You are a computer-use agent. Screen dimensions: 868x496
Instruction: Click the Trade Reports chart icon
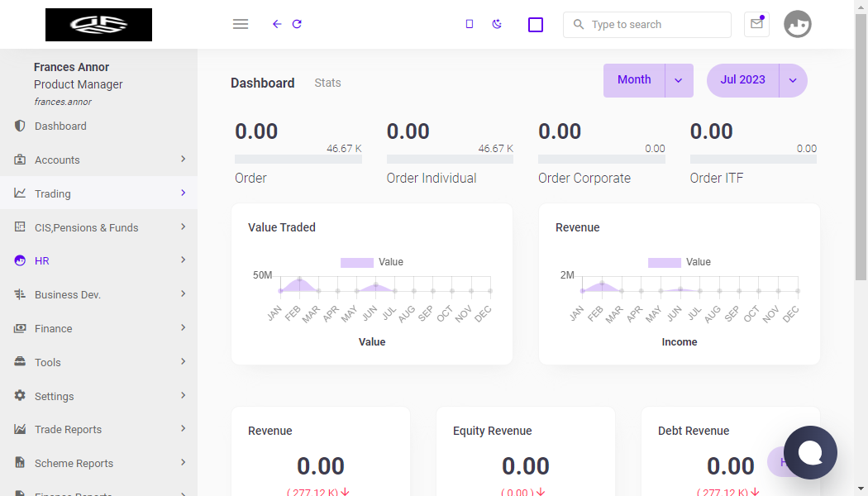20,429
